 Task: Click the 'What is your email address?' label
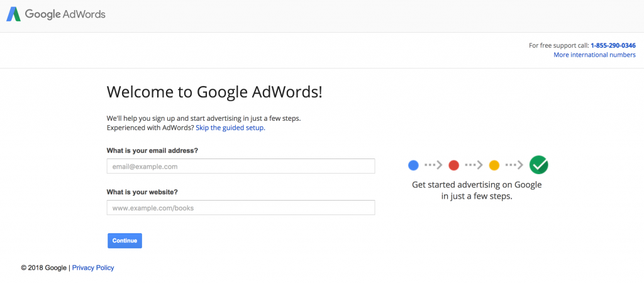[x=152, y=150]
